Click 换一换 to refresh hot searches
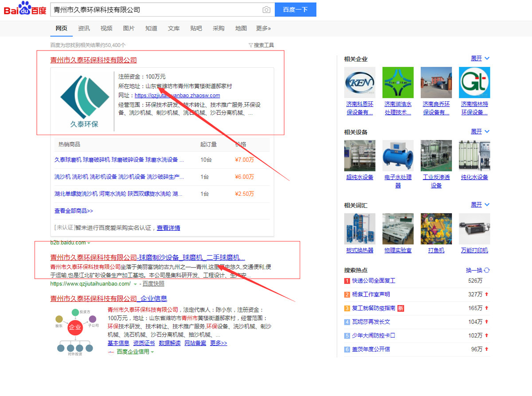532x396 pixels. point(474,270)
